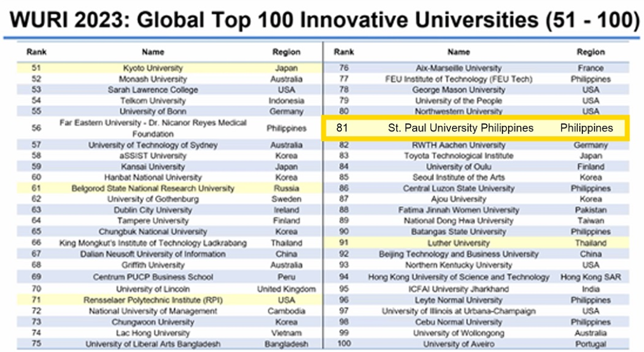The image size is (644, 352).
Task: Select 'Central Luzon State University' cell
Action: (x=459, y=188)
